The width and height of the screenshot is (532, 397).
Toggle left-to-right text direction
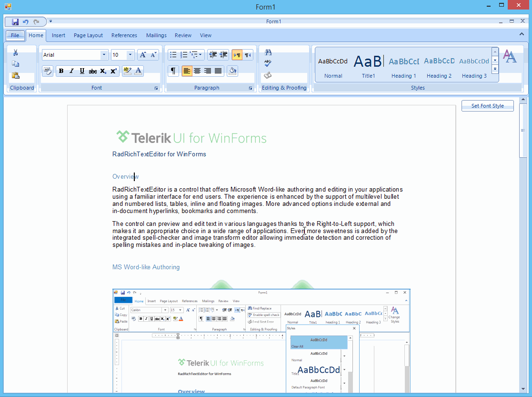click(x=237, y=55)
